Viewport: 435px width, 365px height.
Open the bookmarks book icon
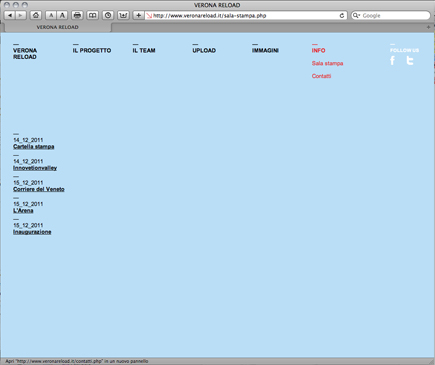point(93,15)
